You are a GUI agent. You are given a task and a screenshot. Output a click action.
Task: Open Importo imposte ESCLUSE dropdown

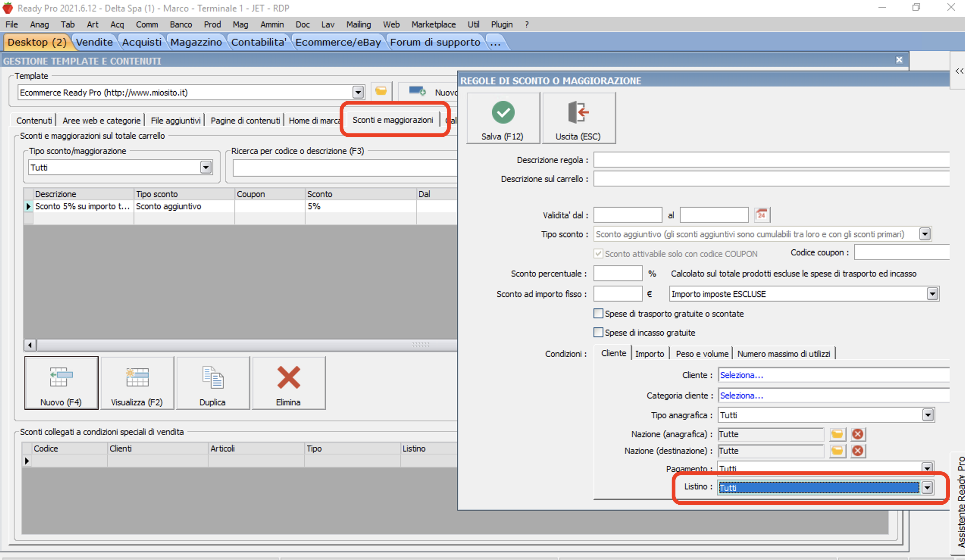[x=932, y=294]
